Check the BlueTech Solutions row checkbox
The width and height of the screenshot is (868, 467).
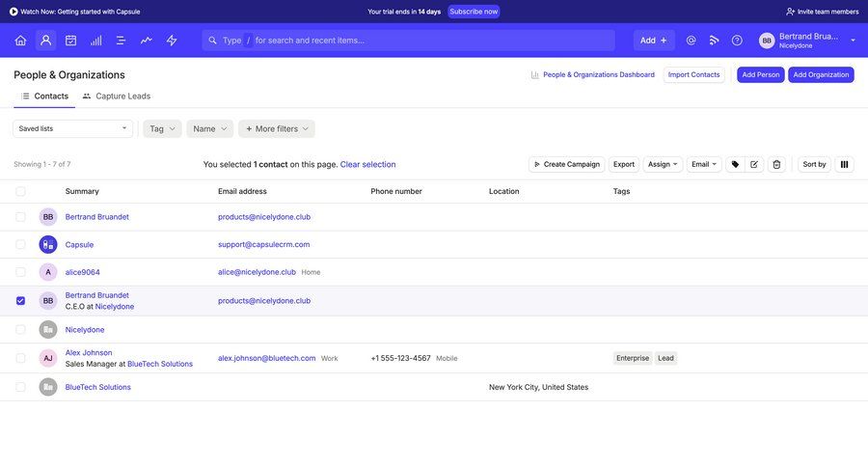point(20,387)
